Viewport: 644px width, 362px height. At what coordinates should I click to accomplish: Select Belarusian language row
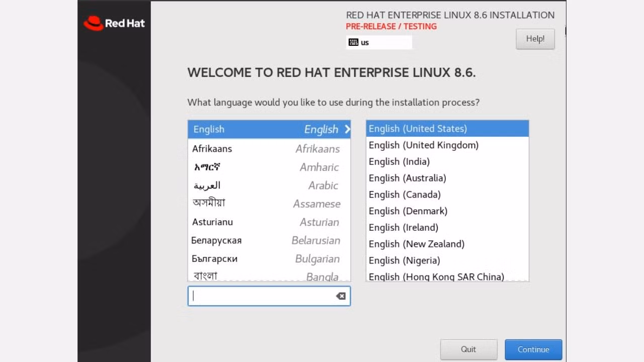coord(269,240)
